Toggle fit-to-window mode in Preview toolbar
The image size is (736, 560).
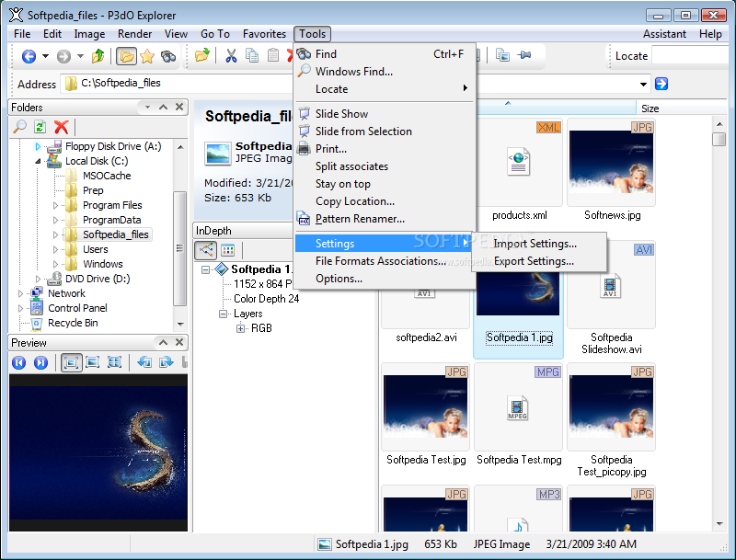point(72,362)
